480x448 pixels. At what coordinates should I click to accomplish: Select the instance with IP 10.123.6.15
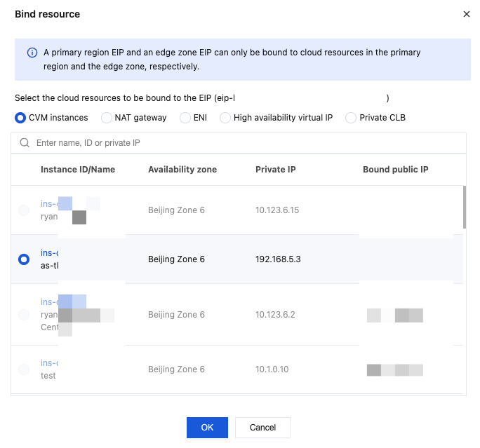tap(24, 210)
